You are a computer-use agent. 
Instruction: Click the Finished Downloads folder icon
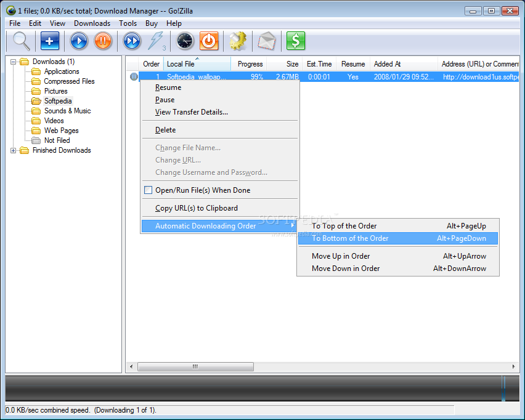(24, 150)
